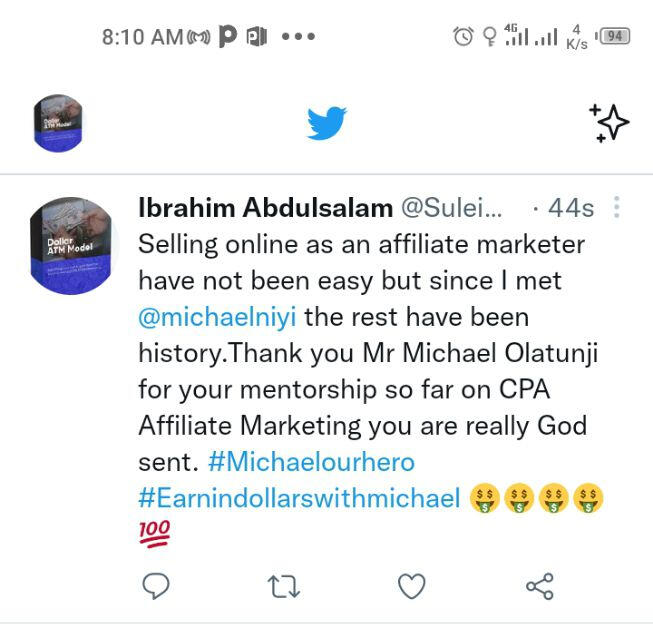Share the tweet via share icon
653x626 pixels.
(x=539, y=586)
